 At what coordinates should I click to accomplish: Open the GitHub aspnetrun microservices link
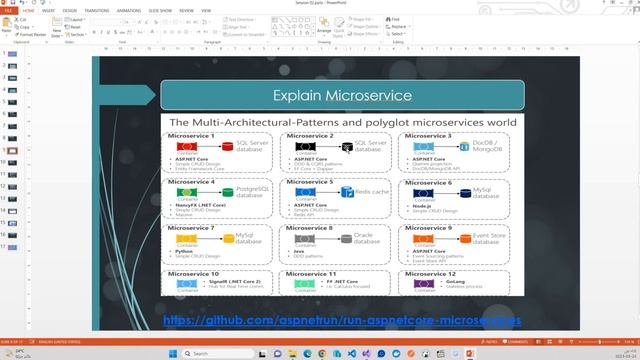(342, 320)
